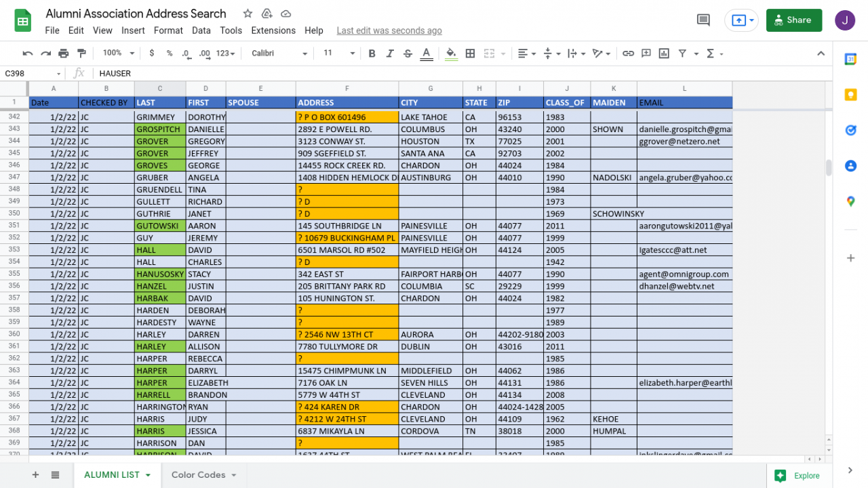
Task: Insert a comment
Action: (x=646, y=54)
